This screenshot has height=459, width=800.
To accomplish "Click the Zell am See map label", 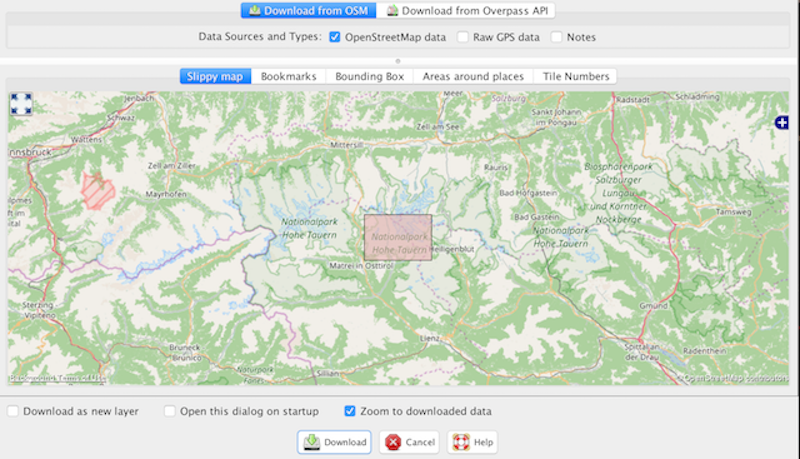I will click(x=438, y=126).
